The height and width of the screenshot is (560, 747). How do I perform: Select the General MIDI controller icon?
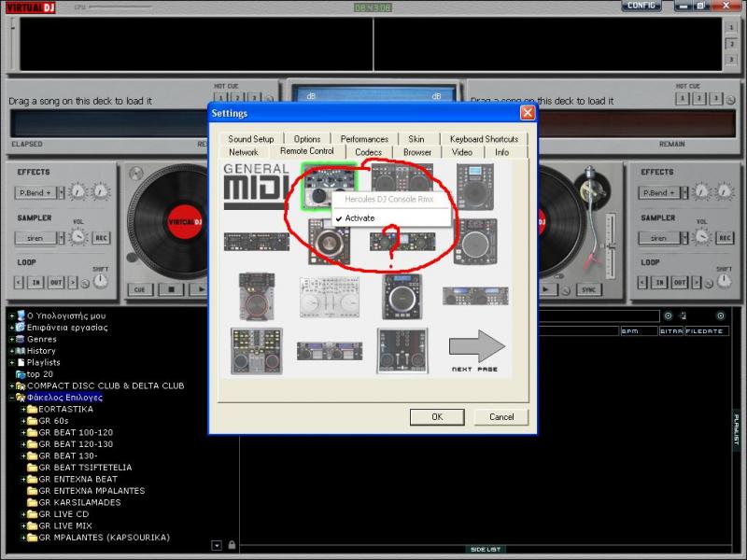click(x=256, y=186)
